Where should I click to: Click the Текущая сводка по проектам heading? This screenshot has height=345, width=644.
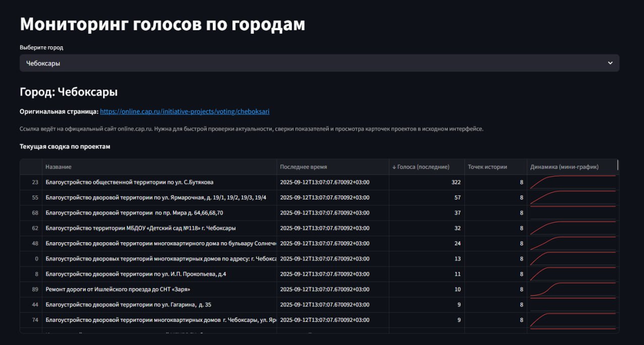tap(64, 146)
